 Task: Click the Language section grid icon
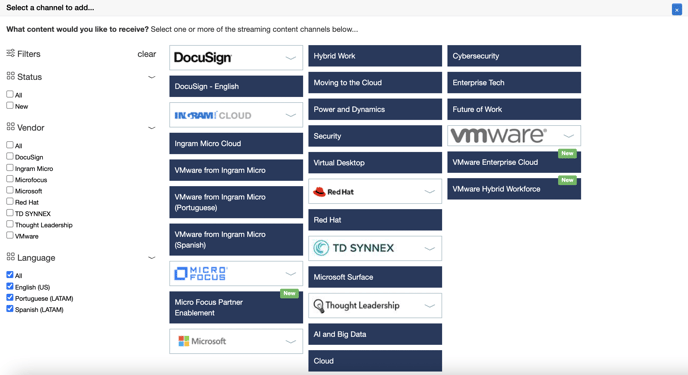(11, 257)
